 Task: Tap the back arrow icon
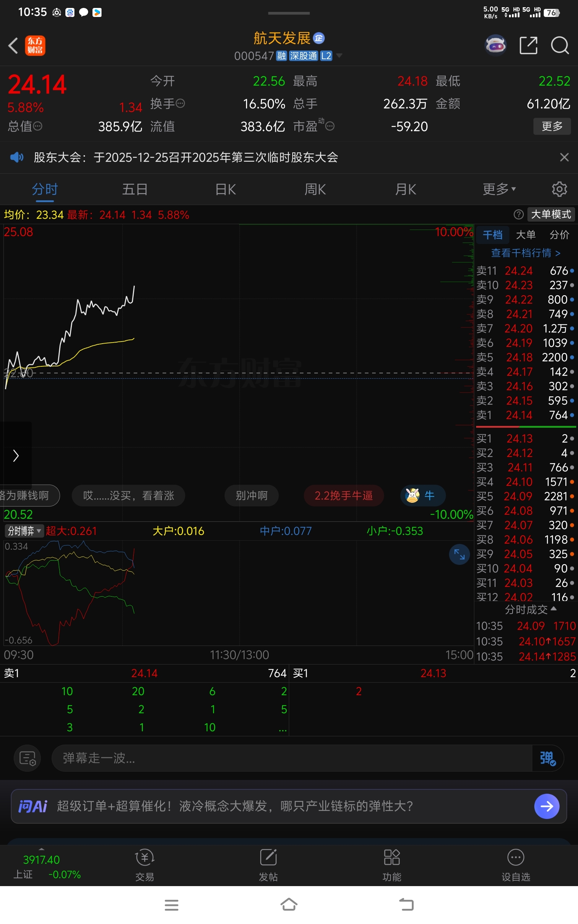pyautogui.click(x=13, y=46)
